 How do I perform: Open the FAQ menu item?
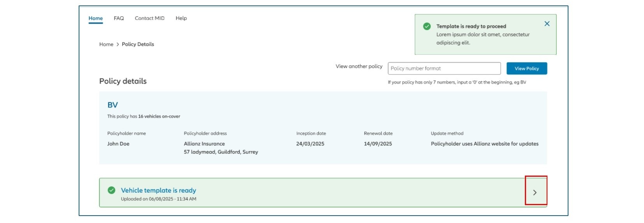(119, 18)
